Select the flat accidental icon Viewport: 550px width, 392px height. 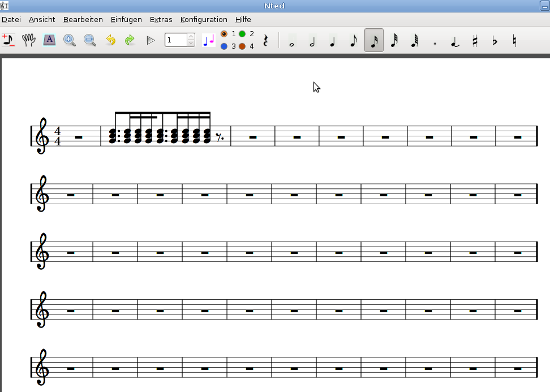(x=495, y=41)
